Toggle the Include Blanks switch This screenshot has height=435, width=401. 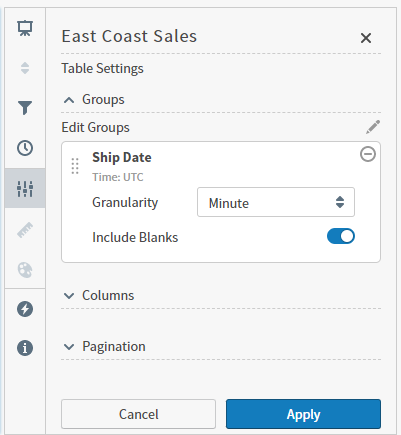click(341, 236)
